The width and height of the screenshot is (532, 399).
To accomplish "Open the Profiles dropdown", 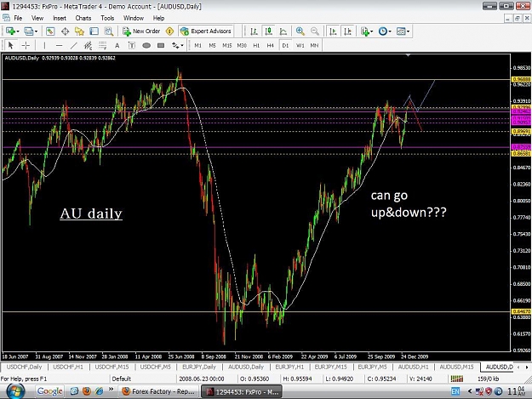I will click(x=31, y=31).
